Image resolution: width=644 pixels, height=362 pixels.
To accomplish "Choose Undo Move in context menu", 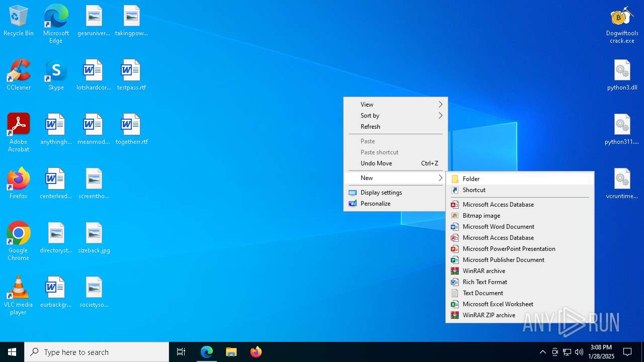I will click(395, 163).
